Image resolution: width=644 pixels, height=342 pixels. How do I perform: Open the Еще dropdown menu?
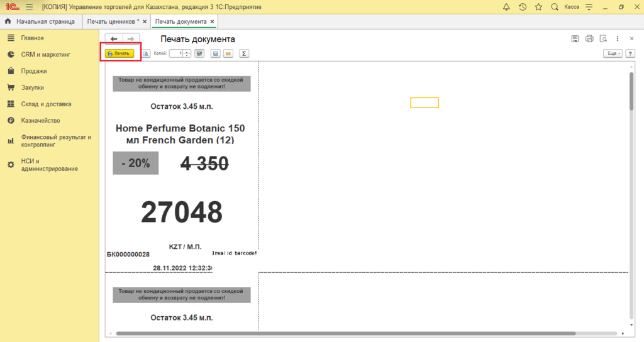(613, 53)
